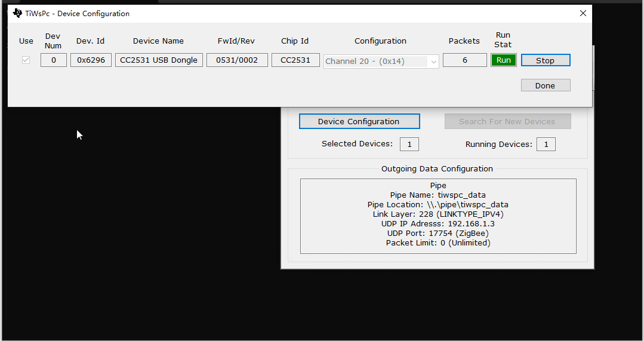The width and height of the screenshot is (644, 341).
Task: Click the Configuration column header
Action: click(x=380, y=41)
